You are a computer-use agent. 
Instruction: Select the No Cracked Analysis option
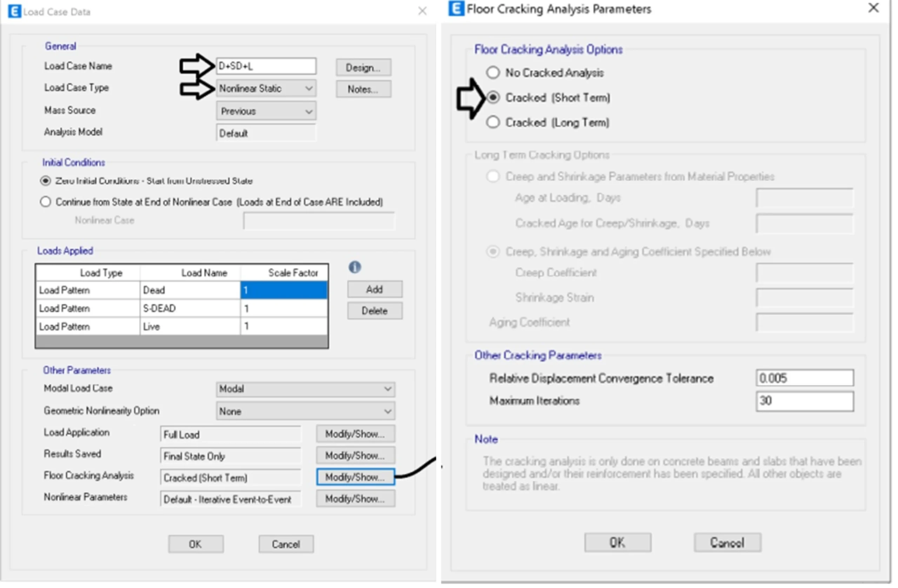pyautogui.click(x=493, y=73)
